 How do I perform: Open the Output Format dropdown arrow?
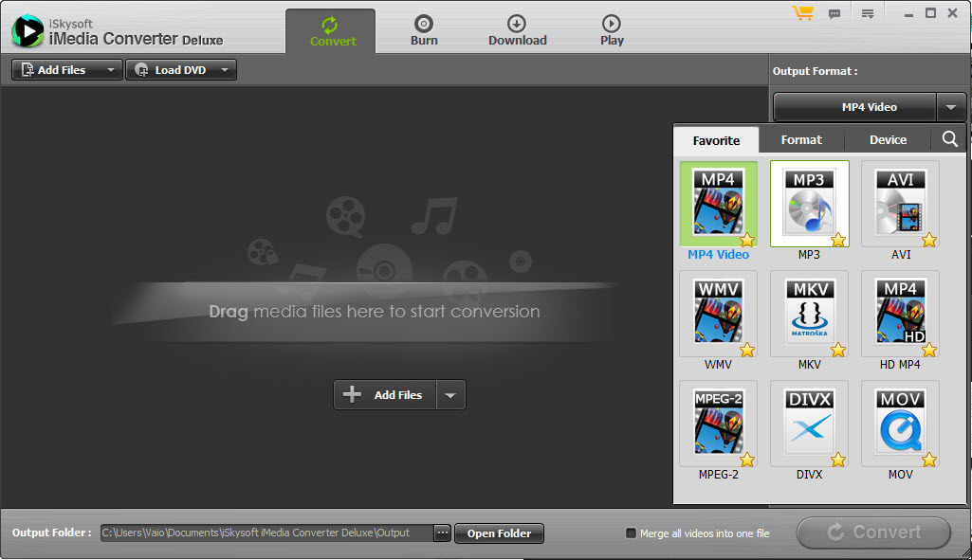click(x=951, y=107)
